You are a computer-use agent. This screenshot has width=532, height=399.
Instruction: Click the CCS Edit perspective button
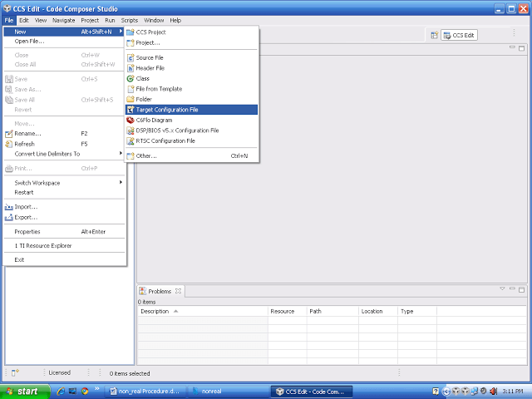(x=460, y=35)
